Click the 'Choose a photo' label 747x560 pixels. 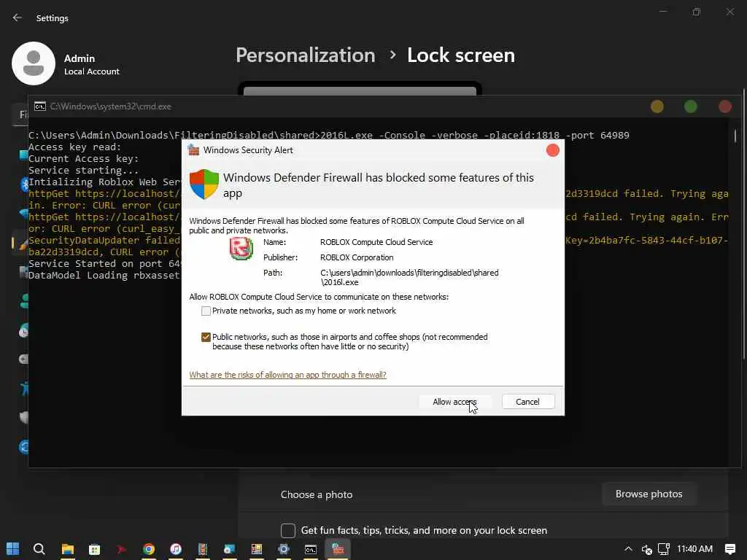[x=317, y=494]
